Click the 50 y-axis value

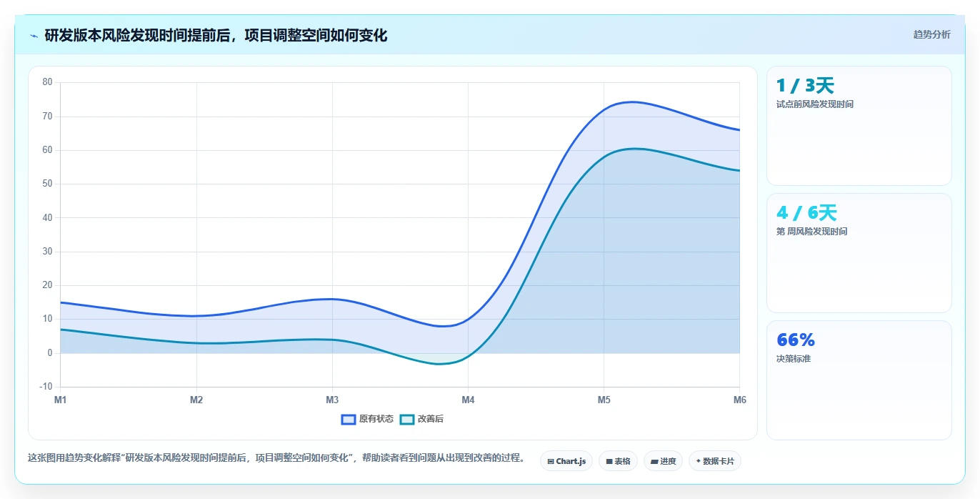click(x=47, y=184)
